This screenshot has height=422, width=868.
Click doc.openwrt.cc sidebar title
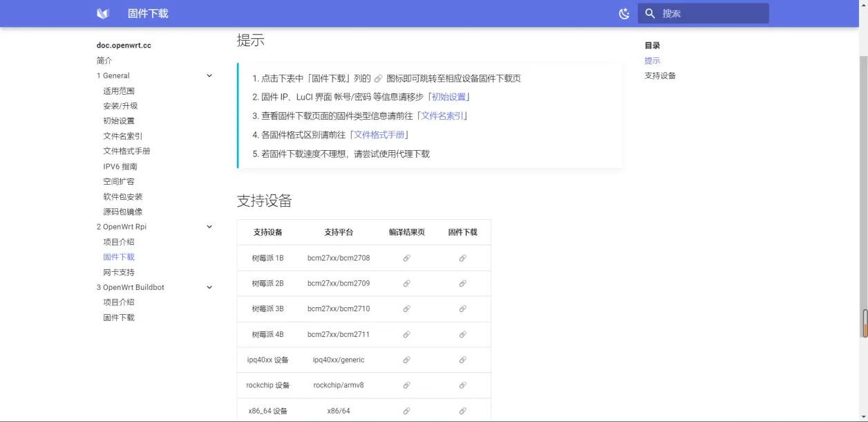click(x=124, y=46)
